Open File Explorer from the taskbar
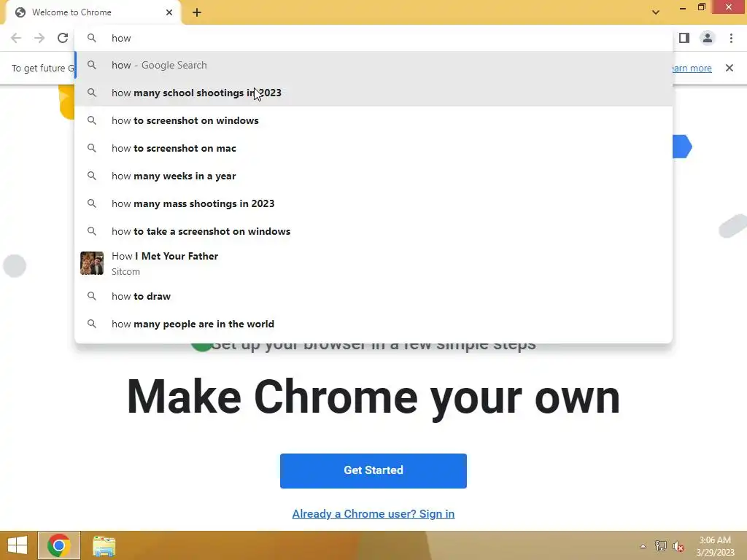747x560 pixels. click(x=104, y=545)
